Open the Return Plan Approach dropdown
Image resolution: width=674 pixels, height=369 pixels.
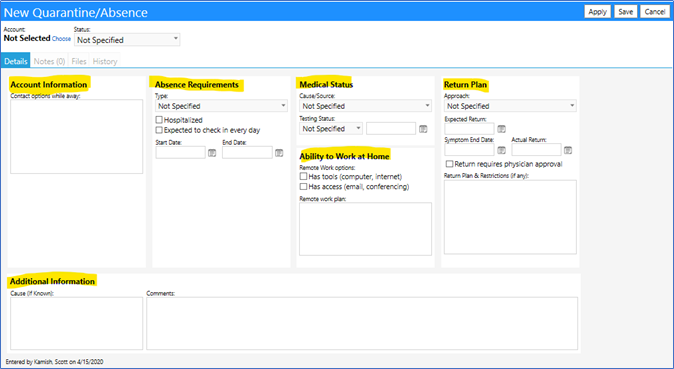(x=510, y=106)
